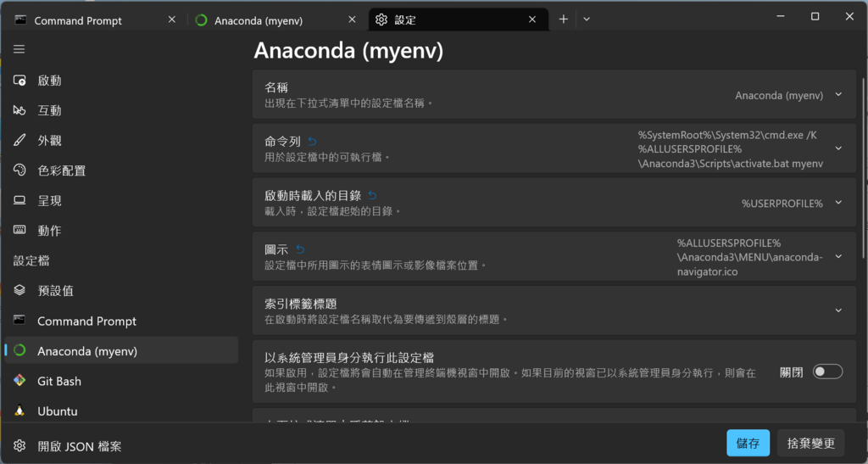This screenshot has width=868, height=464.
Task: Close the Anaconda (myenv) tab
Action: pyautogui.click(x=352, y=20)
